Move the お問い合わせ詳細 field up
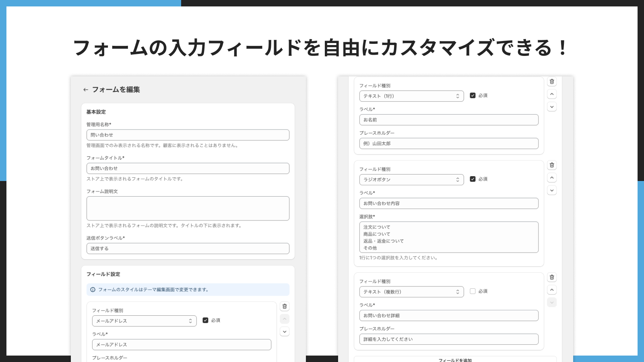The height and width of the screenshot is (362, 644). coord(552,290)
